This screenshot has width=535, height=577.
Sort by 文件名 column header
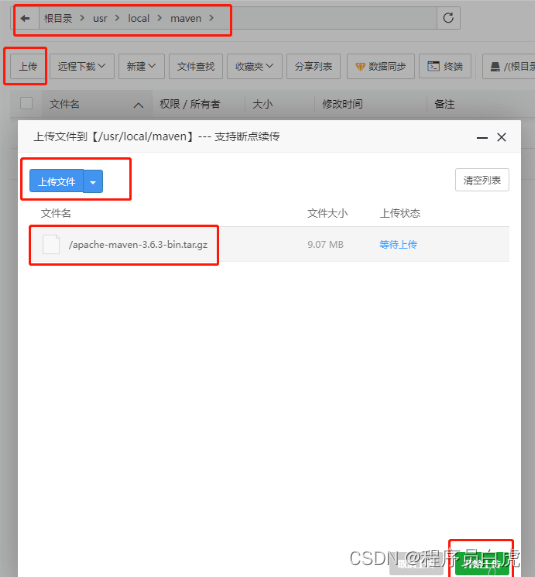pyautogui.click(x=64, y=104)
